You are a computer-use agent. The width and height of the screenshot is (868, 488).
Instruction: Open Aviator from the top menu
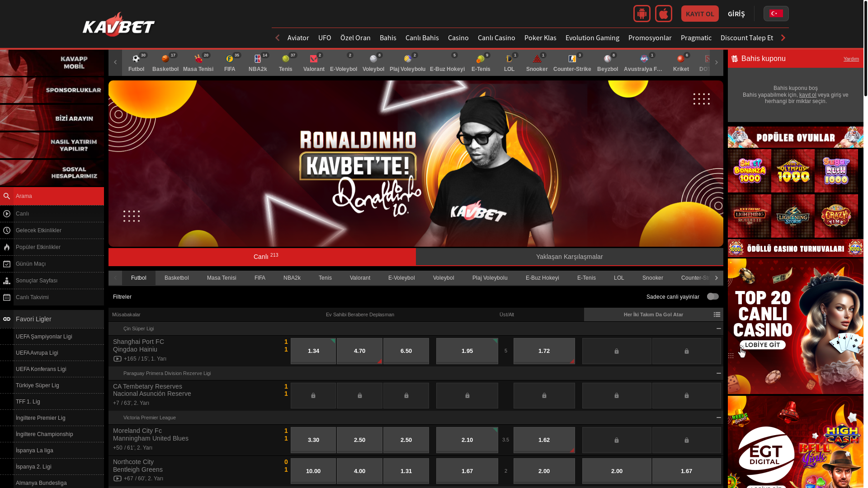(298, 38)
